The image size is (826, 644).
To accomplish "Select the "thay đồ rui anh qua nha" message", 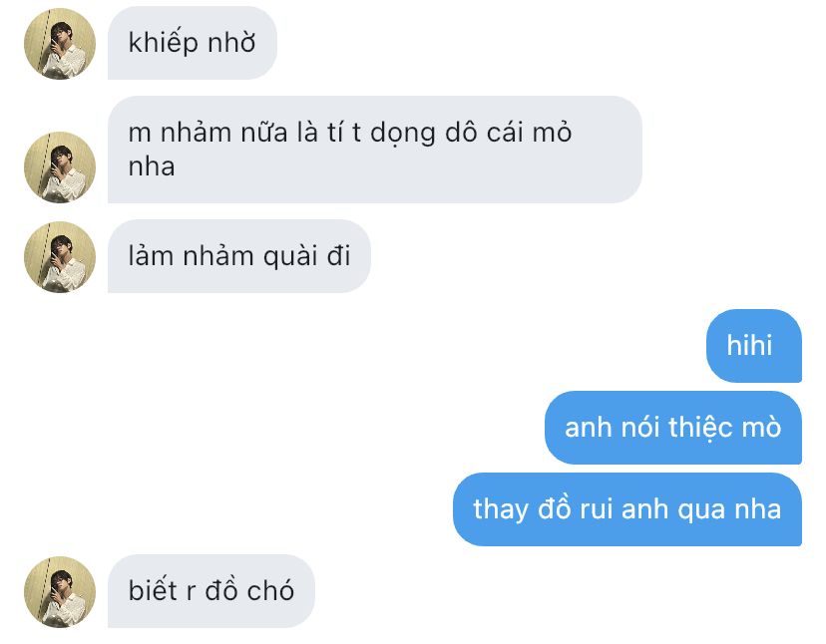I will point(627,509).
